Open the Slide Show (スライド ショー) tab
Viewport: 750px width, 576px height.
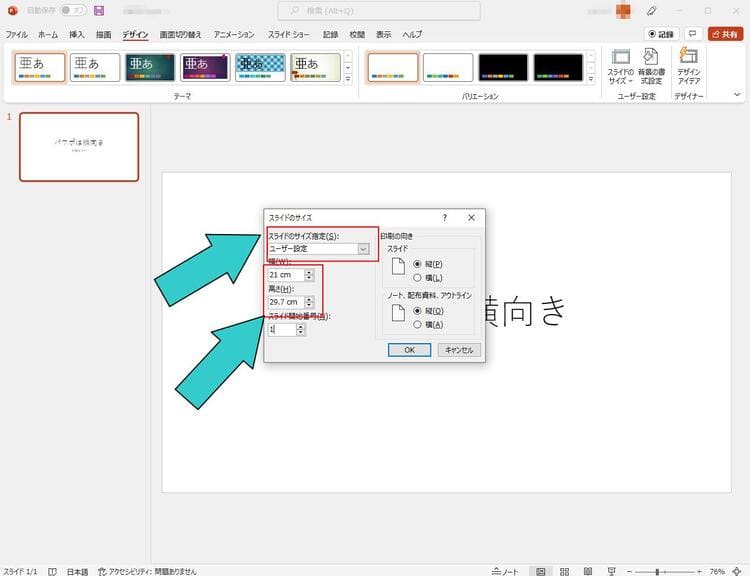288,34
